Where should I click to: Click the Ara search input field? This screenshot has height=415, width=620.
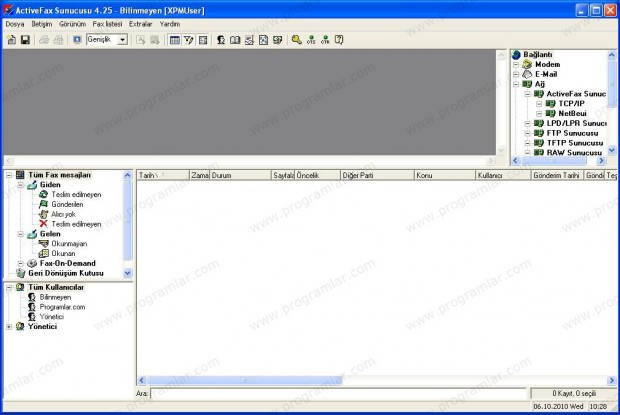pos(338,393)
